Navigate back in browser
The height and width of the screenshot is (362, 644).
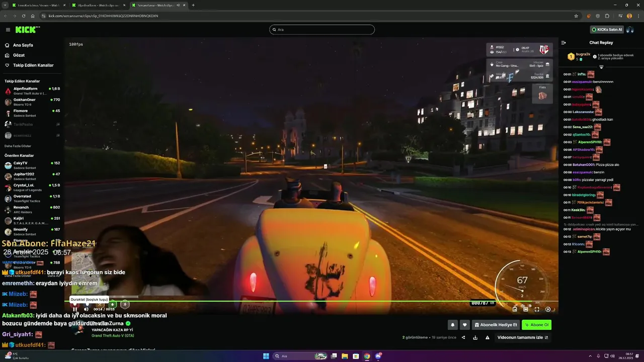[x=6, y=16]
